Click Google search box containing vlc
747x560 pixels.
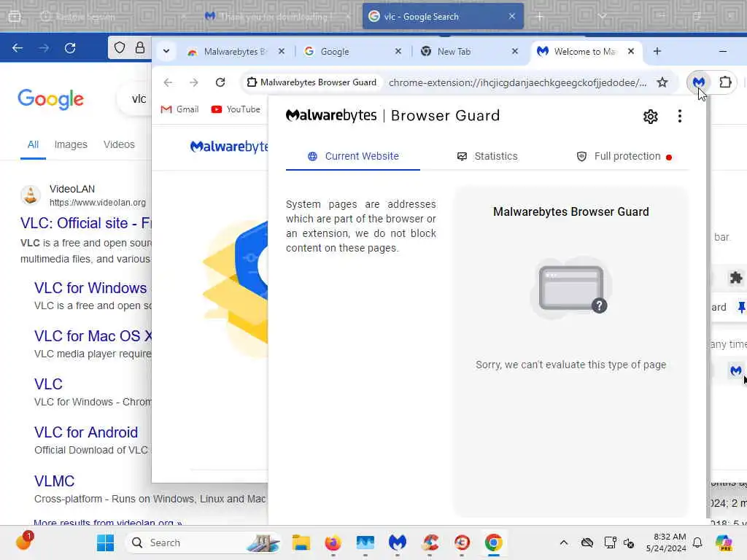[x=135, y=99]
